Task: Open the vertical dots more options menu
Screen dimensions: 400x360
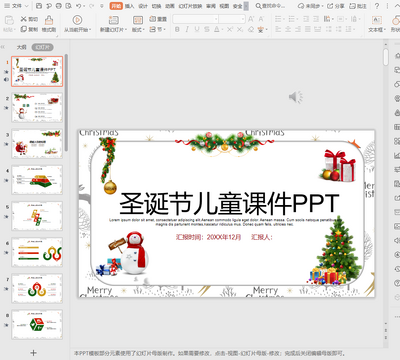Action: (x=387, y=6)
